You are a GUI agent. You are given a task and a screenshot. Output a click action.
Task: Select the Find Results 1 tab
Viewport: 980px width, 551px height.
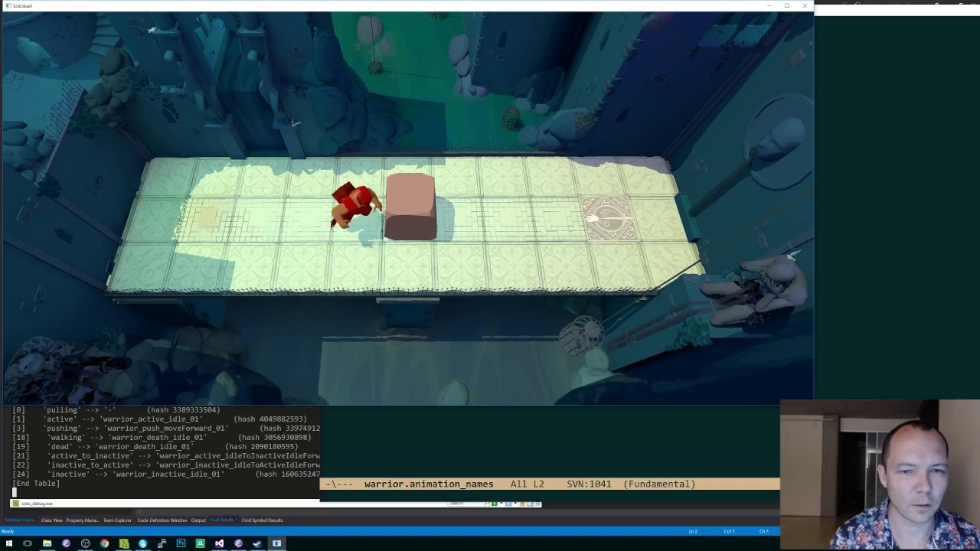pyautogui.click(x=224, y=520)
